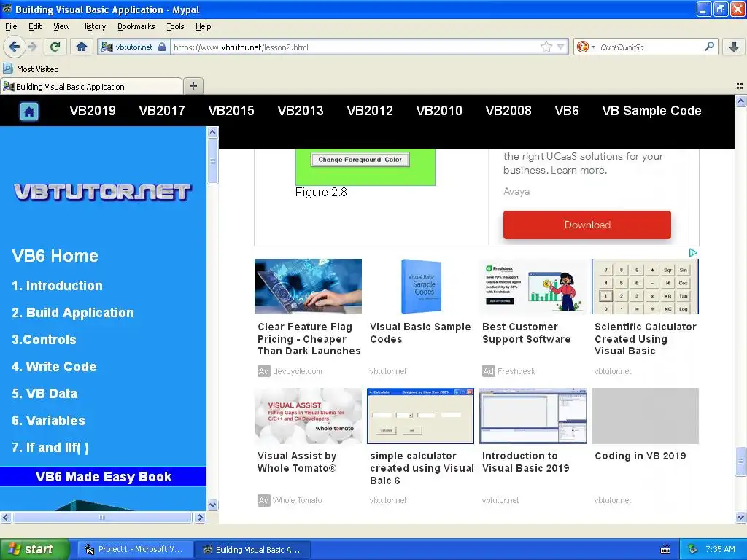Open the View menu
The height and width of the screenshot is (560, 747).
[x=61, y=26]
